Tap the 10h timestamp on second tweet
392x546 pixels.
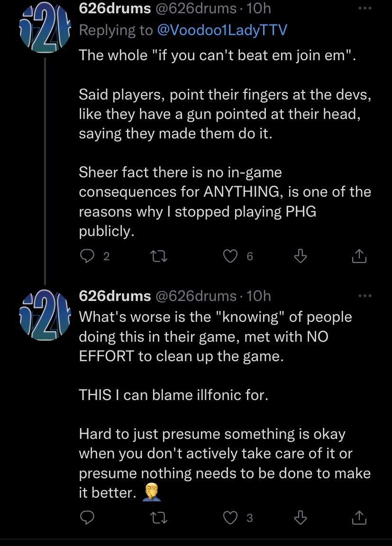[259, 296]
